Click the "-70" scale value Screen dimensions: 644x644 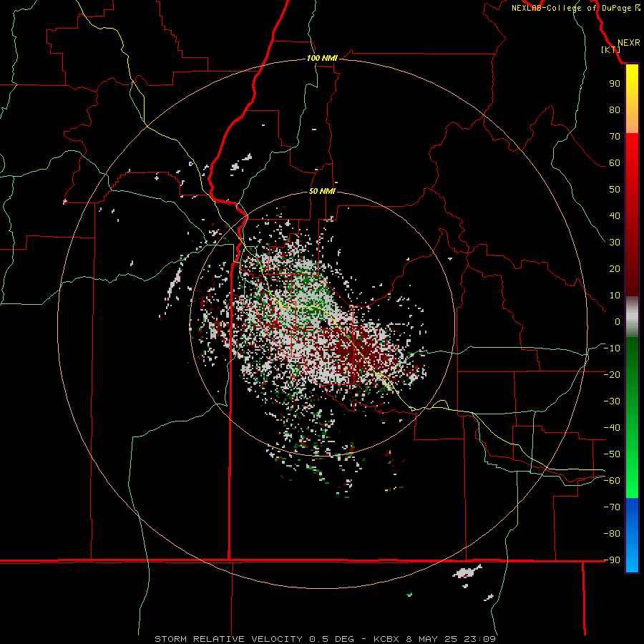[612, 507]
